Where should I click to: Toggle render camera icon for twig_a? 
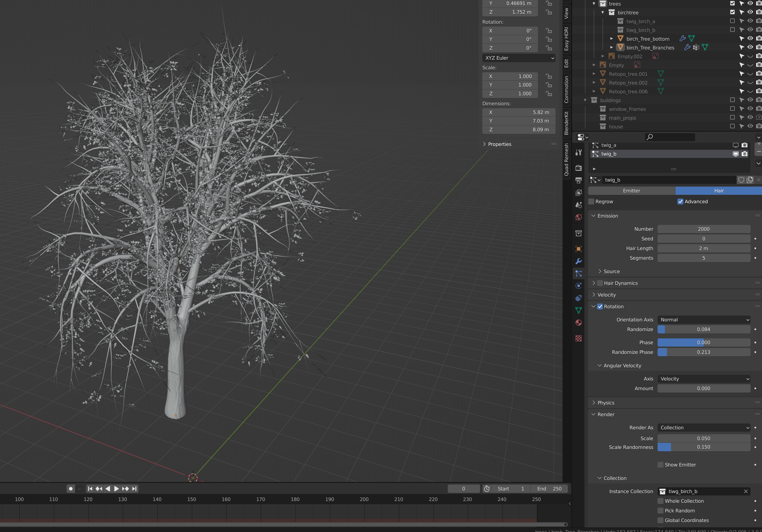[744, 145]
